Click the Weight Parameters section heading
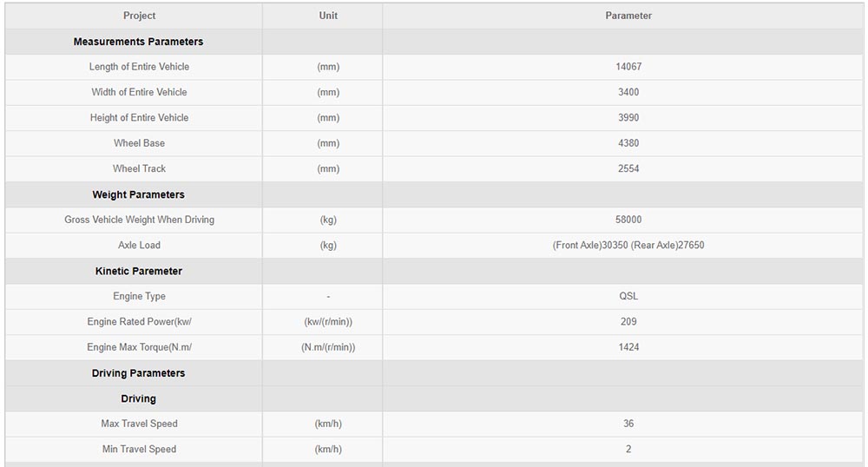Screen dimensions: 868x467 pyautogui.click(x=138, y=194)
